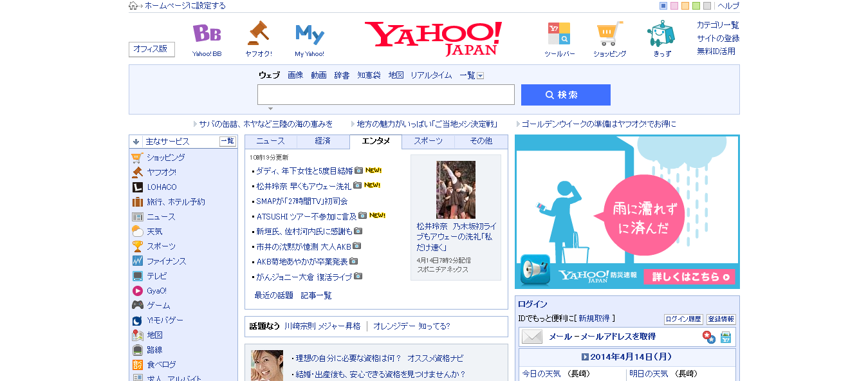Click the オフィス版 button

152,49
